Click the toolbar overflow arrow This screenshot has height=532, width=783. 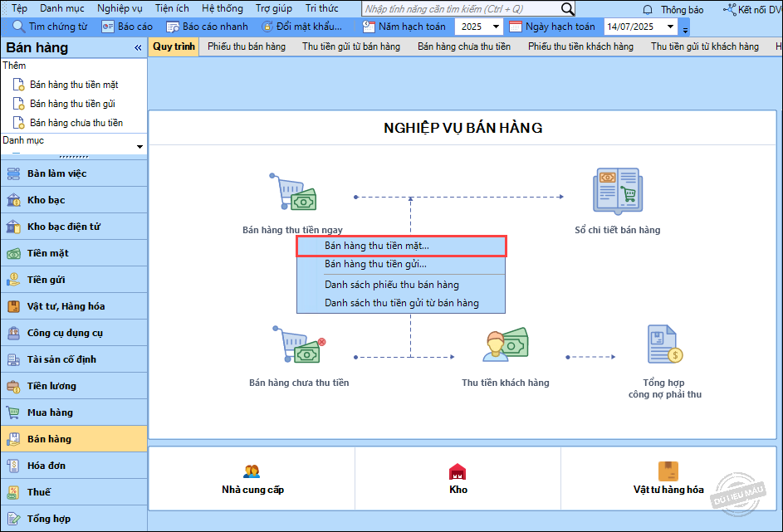685,29
